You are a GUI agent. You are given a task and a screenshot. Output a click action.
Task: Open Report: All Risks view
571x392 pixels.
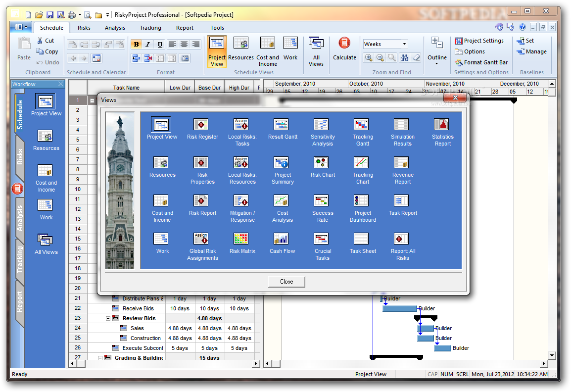(x=403, y=246)
